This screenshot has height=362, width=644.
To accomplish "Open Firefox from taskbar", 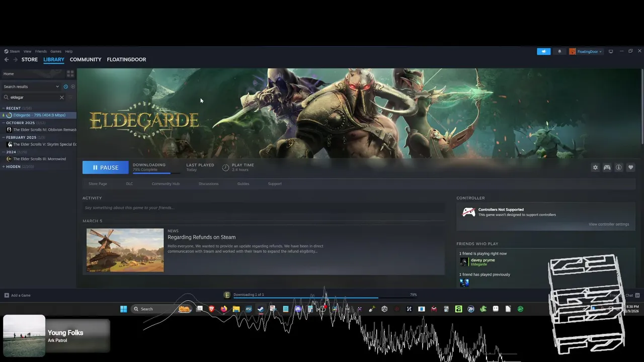I will tap(224, 309).
